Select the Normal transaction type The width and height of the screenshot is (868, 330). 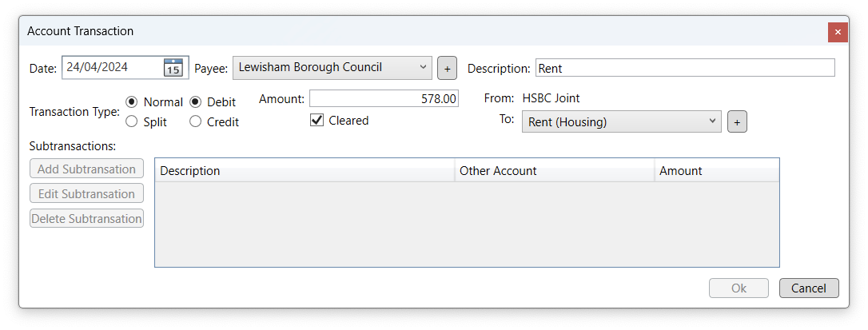[132, 102]
